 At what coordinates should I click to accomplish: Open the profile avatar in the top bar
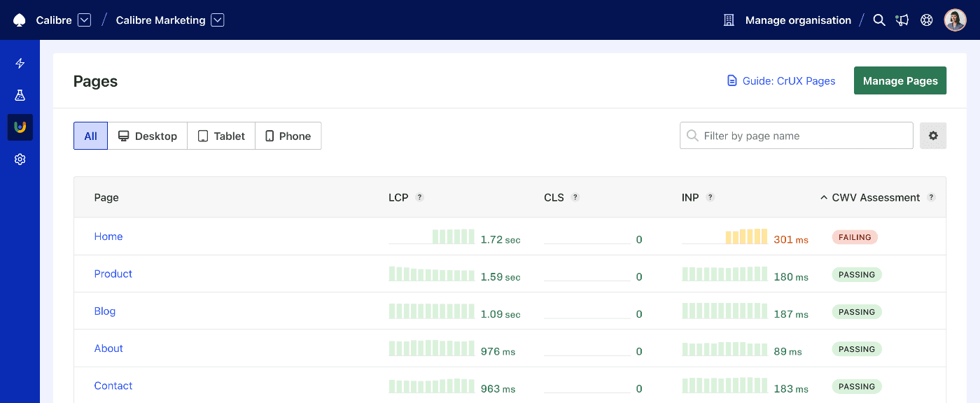(x=955, y=20)
